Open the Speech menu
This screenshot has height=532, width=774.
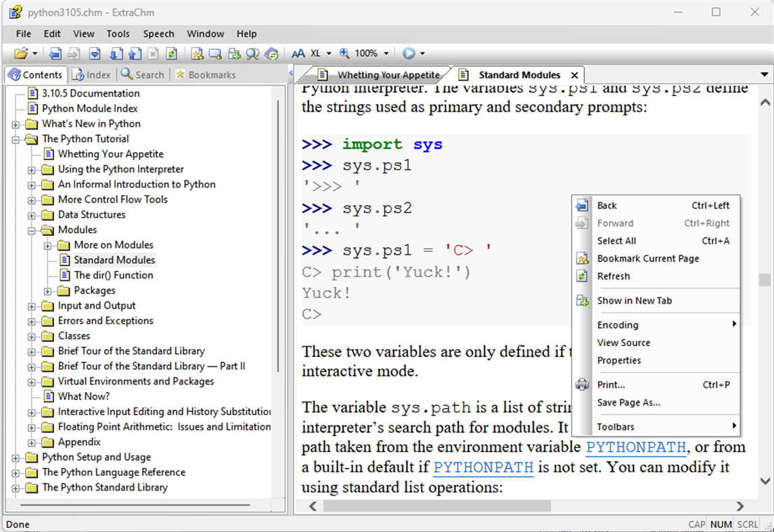[x=158, y=34]
